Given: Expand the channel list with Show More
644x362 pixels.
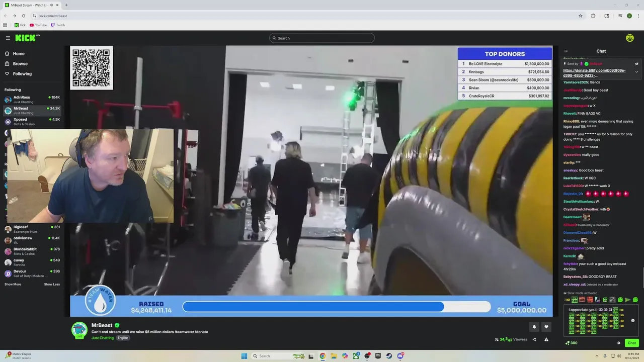Looking at the screenshot, I should coord(13,285).
